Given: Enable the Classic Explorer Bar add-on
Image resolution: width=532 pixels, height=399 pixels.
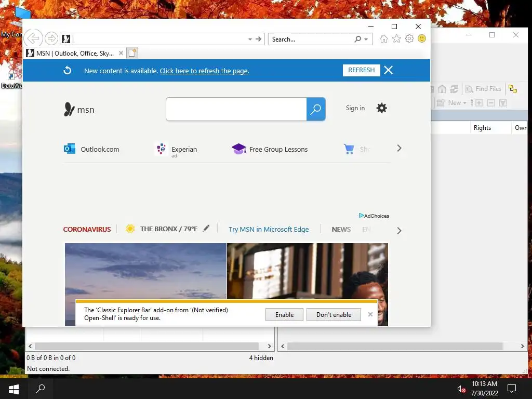Looking at the screenshot, I should [x=284, y=314].
